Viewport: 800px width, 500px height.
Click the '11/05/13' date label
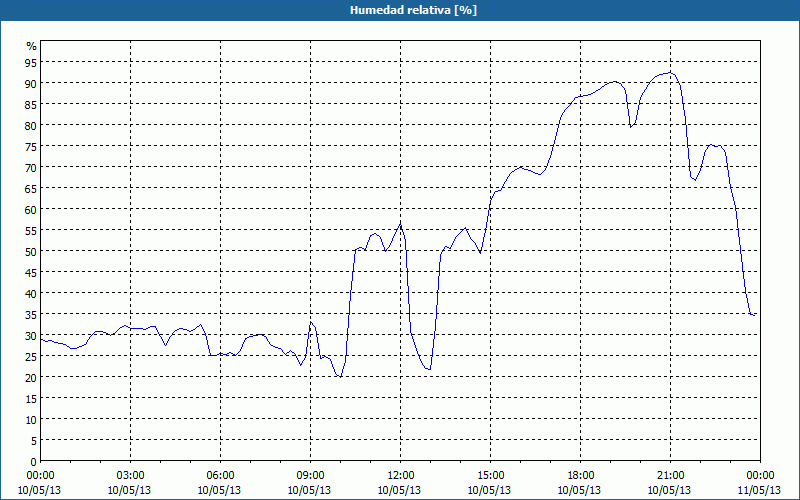[x=759, y=490]
